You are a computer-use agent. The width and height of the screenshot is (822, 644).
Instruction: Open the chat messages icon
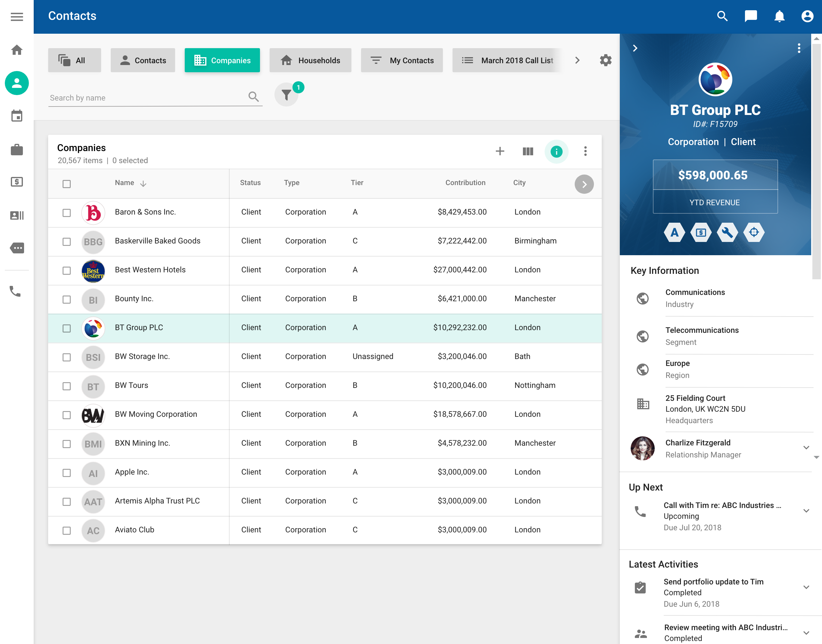(x=750, y=16)
